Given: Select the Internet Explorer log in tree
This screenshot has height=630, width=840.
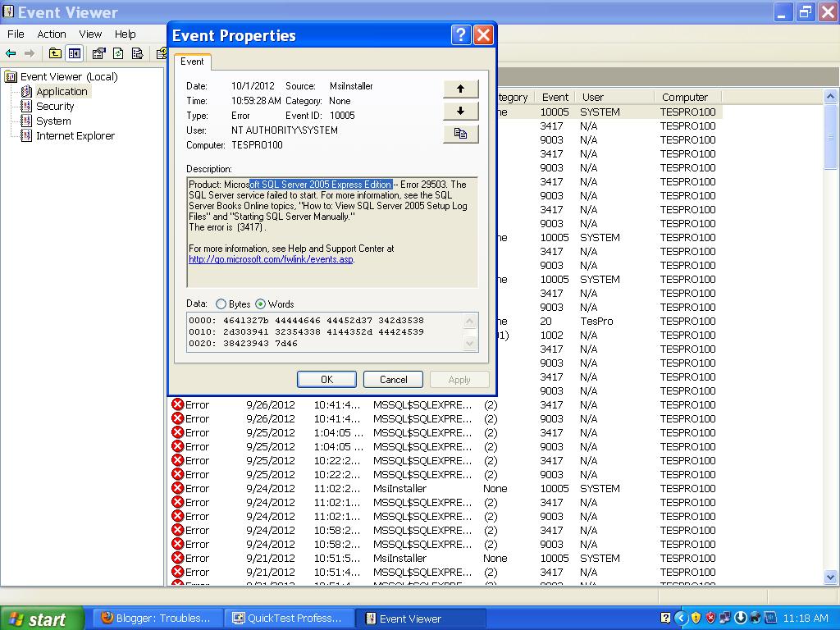Looking at the screenshot, I should coord(75,135).
